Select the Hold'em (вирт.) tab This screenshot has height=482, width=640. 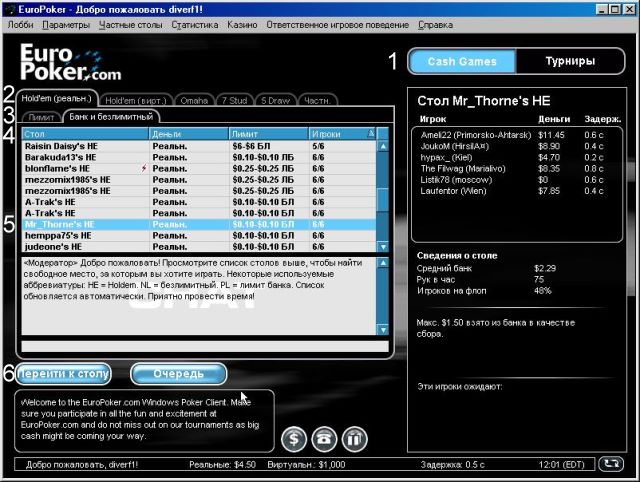(136, 100)
